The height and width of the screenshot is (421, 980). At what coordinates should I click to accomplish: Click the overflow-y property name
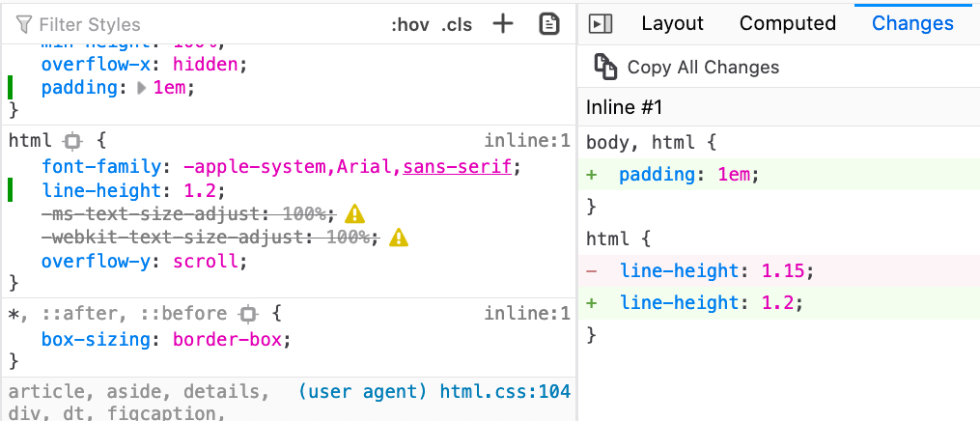click(x=97, y=261)
